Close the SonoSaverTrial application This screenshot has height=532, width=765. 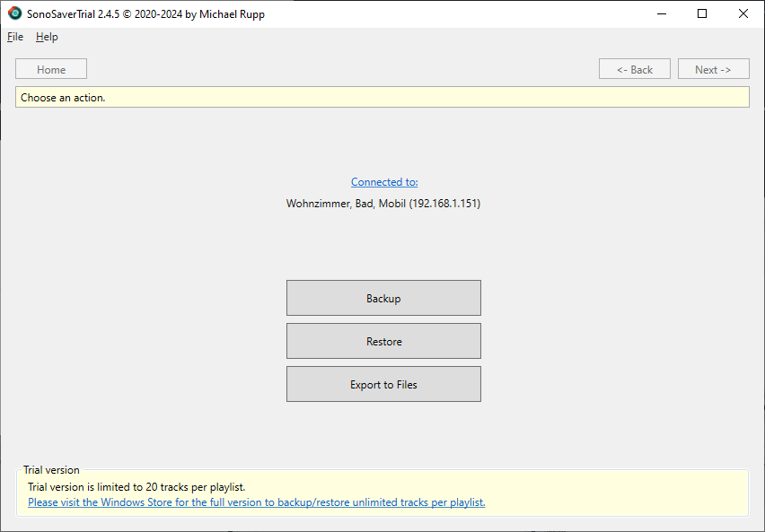click(743, 13)
